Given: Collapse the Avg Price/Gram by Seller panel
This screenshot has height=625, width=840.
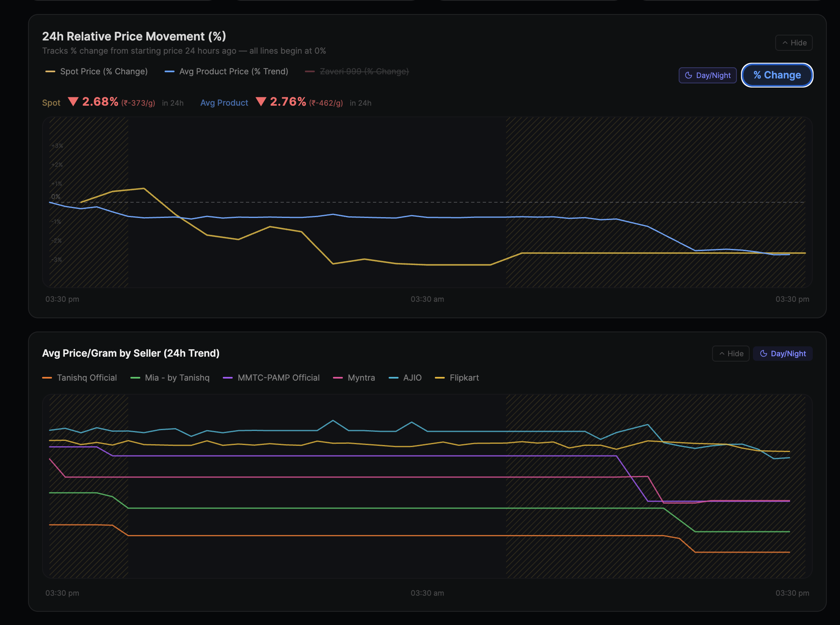Looking at the screenshot, I should 731,354.
